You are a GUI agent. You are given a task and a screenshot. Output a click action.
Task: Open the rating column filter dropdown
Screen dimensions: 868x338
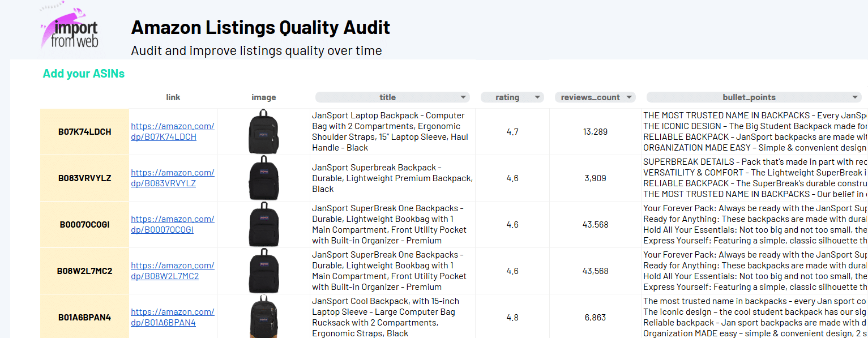point(537,97)
